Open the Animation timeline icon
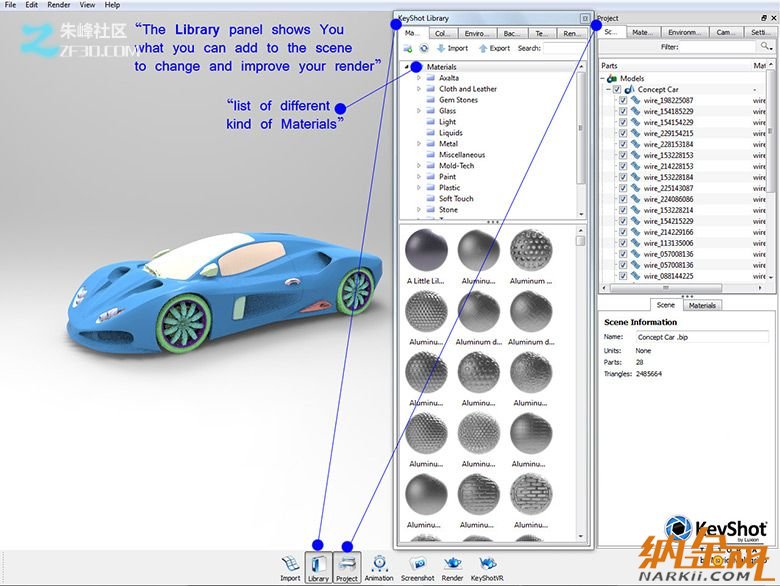This screenshot has height=586, width=780. [x=379, y=566]
